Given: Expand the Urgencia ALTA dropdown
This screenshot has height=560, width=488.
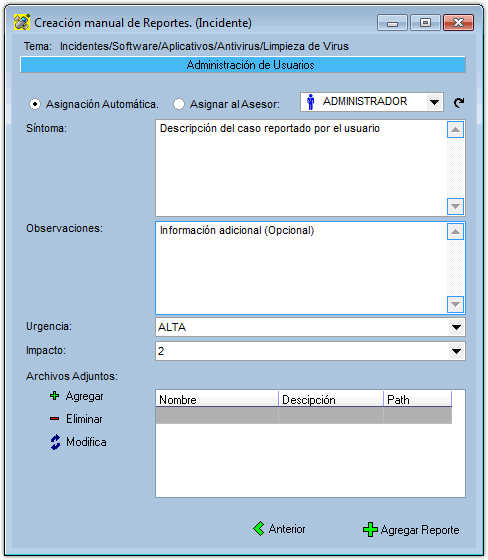Looking at the screenshot, I should [456, 327].
